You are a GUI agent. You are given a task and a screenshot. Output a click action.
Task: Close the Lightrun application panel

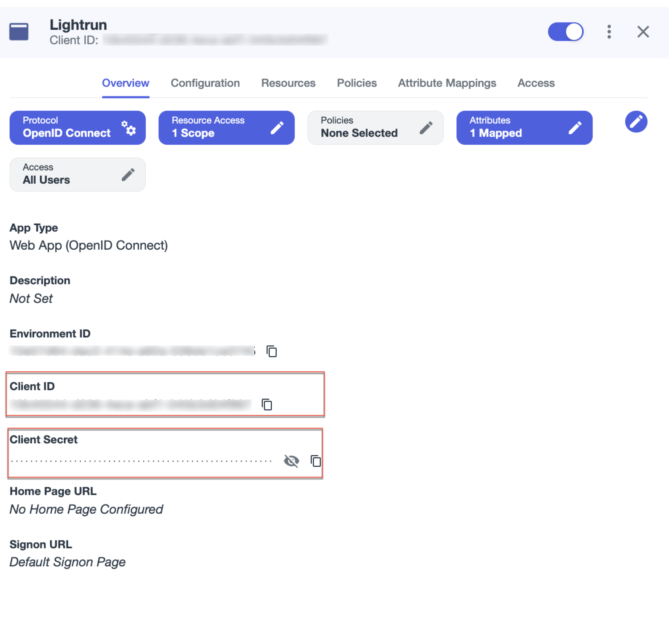pyautogui.click(x=643, y=32)
